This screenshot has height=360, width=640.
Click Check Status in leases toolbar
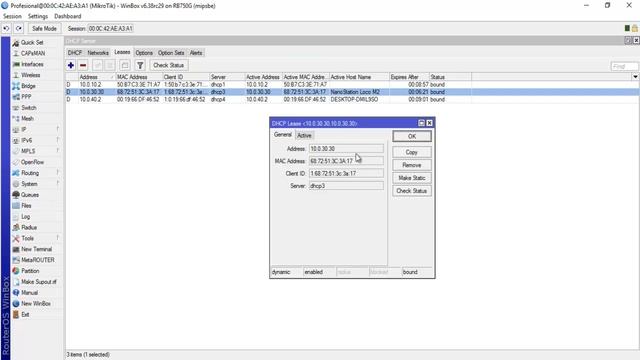[x=168, y=65]
